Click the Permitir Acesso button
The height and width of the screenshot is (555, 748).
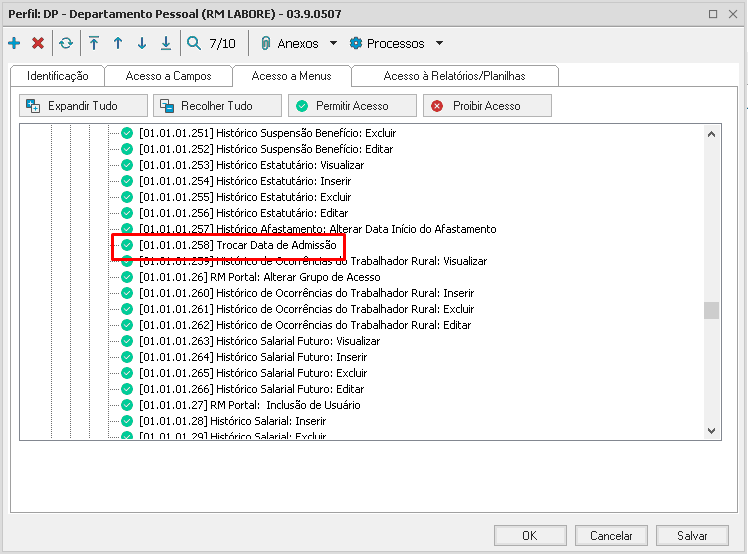click(x=353, y=105)
